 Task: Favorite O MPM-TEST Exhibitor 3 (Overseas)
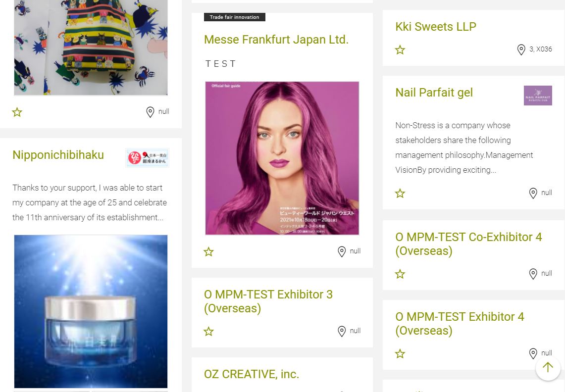click(x=208, y=331)
